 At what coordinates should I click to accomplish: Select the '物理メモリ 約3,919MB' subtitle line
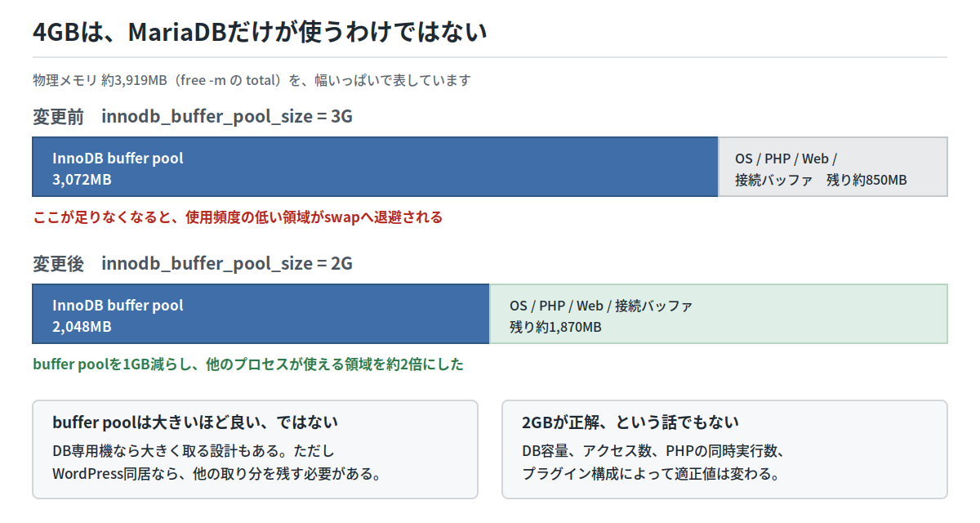pos(252,80)
